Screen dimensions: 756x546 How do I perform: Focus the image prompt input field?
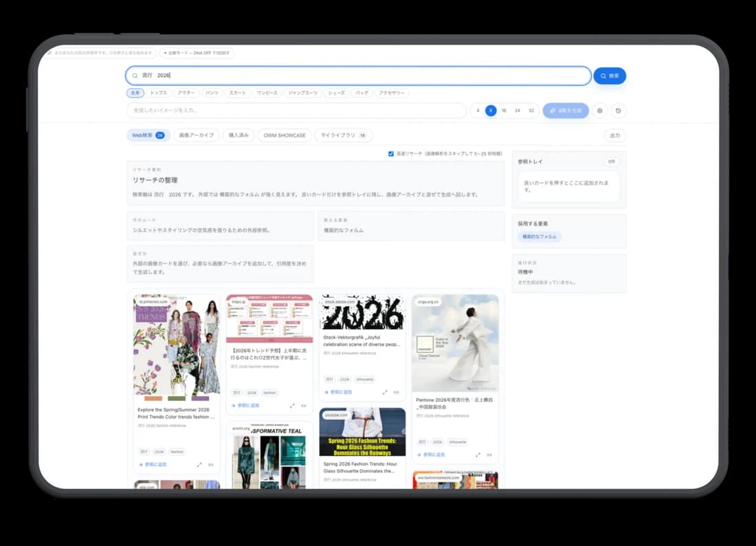296,111
